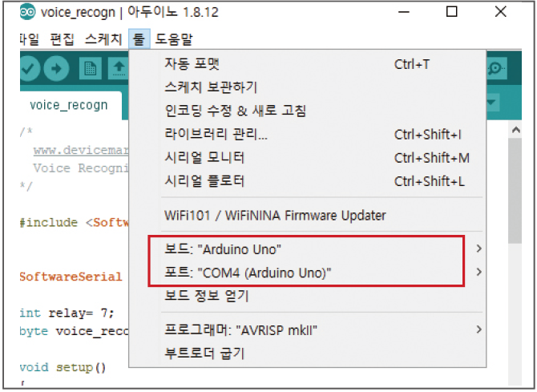Open the Serial Monitor magnifier icon
Viewport: 537px width, 392px height.
(496, 68)
